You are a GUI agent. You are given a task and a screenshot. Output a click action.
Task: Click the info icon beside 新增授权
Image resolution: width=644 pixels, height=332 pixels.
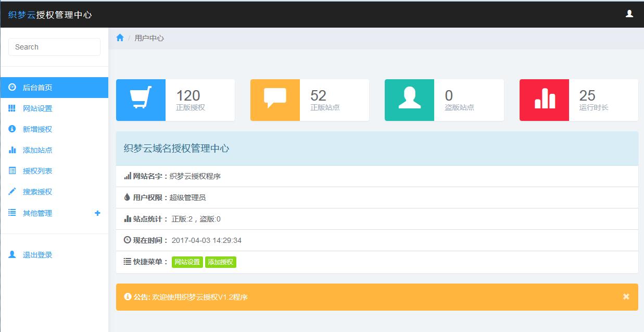tap(12, 129)
